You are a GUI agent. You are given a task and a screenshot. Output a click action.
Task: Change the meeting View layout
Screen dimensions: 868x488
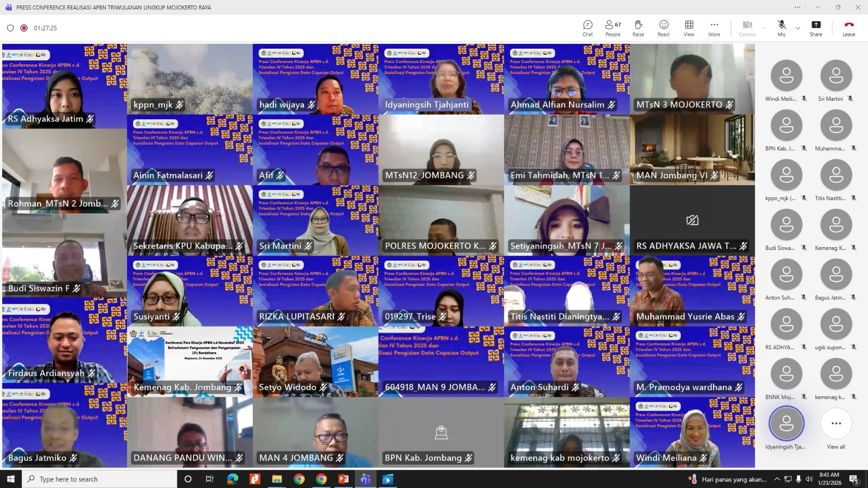pyautogui.click(x=689, y=28)
